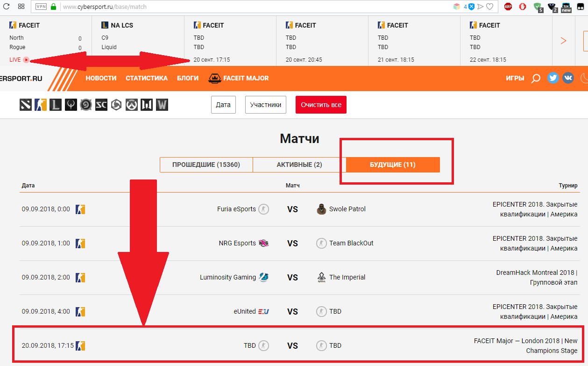Open ticker match dated 20 сент. 20:45
This screenshot has height=366, width=588.
(322, 41)
